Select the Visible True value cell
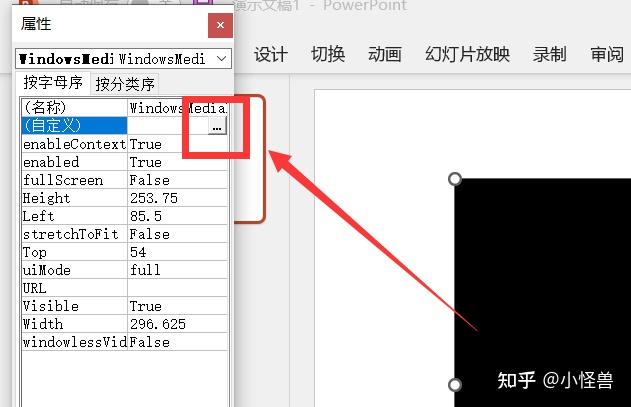The width and height of the screenshot is (631, 407). pyautogui.click(x=177, y=306)
